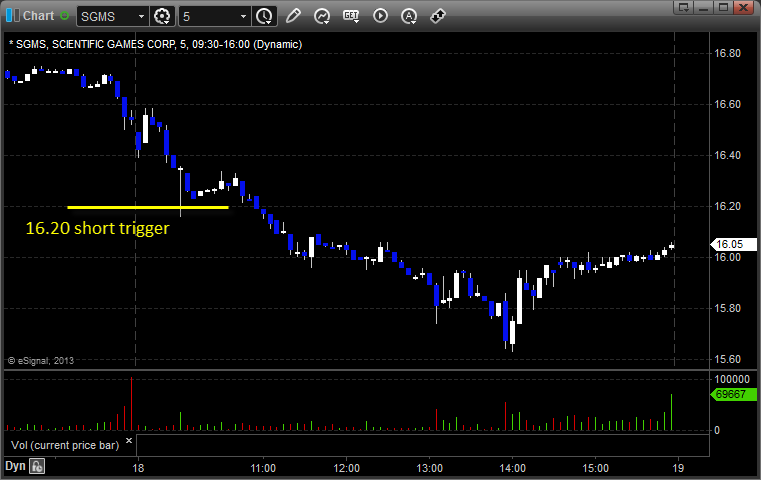Open the studies line-chart icon menu

(x=322, y=16)
